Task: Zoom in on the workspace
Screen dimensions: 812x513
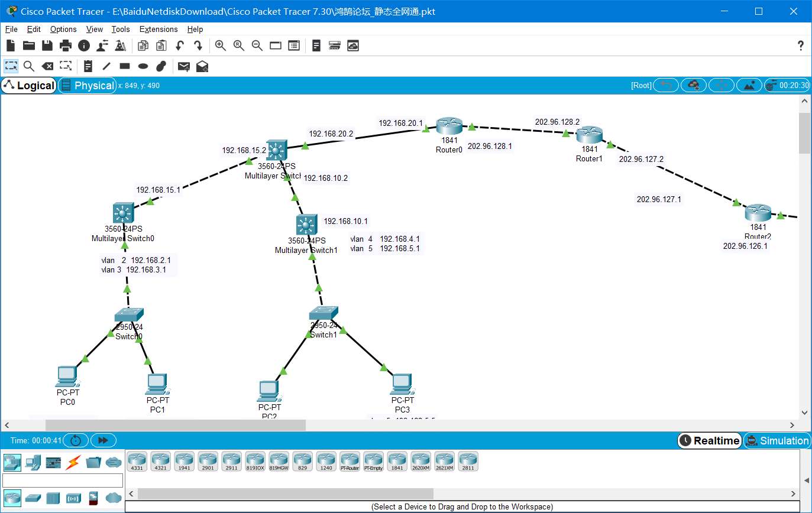Action: point(221,46)
